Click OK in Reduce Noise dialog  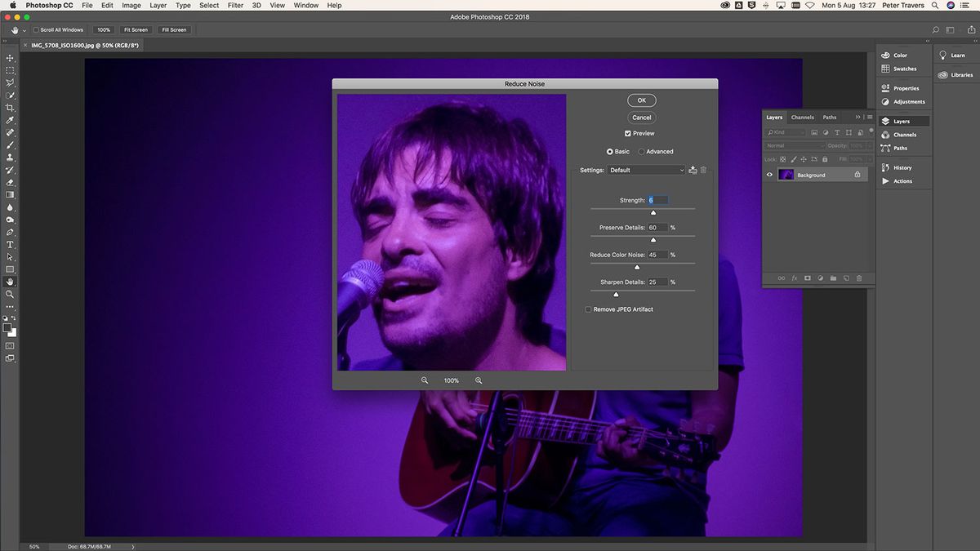point(641,100)
